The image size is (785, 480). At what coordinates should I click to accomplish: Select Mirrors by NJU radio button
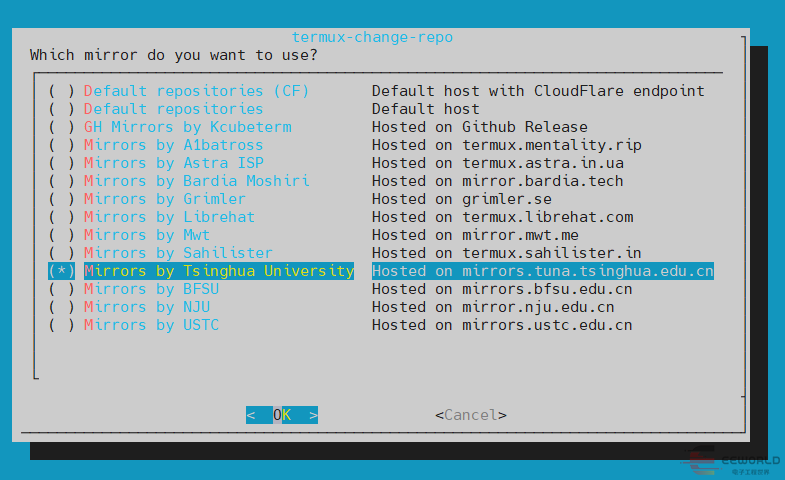[x=61, y=307]
